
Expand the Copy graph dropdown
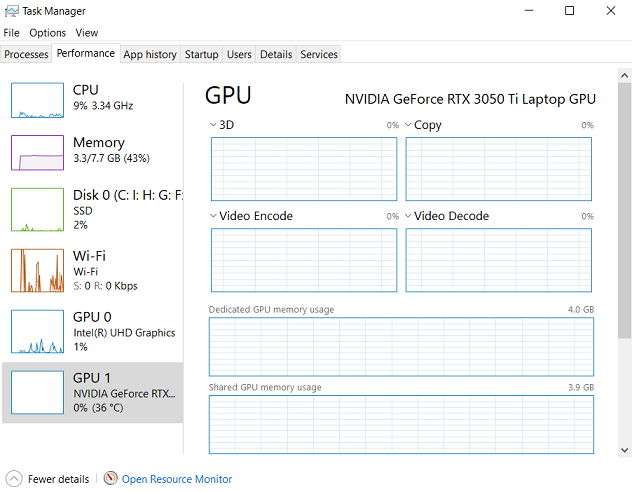point(408,125)
